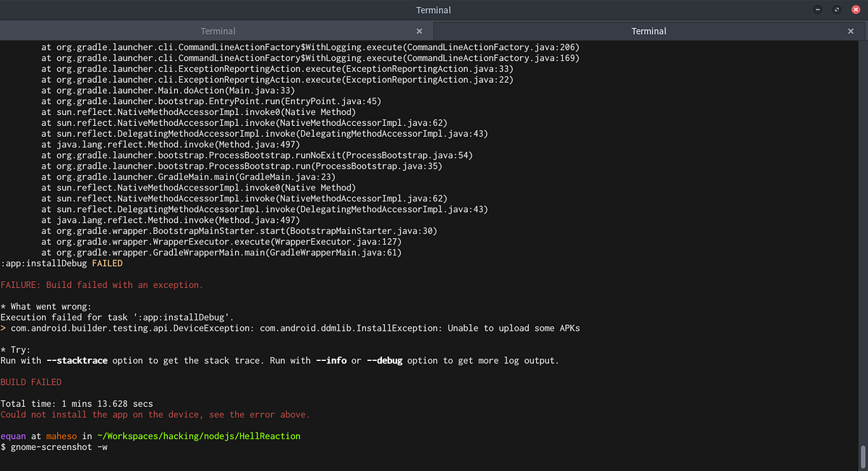Click the Could not install the app message
868x471 pixels.
click(156, 414)
